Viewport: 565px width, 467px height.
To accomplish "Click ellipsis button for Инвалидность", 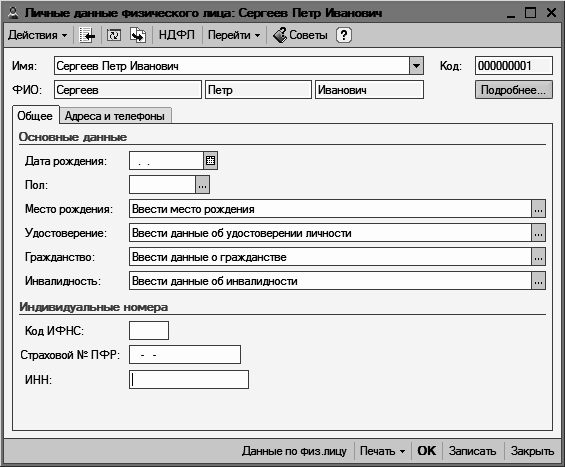I will 538,281.
